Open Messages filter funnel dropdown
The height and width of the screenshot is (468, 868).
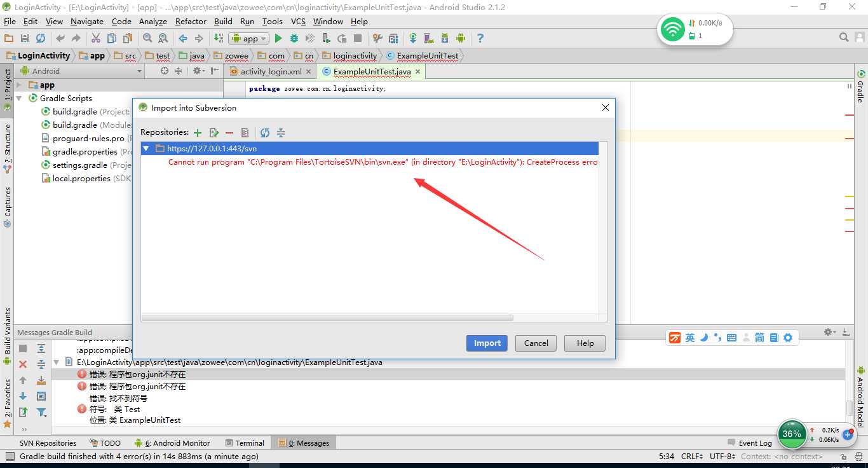pyautogui.click(x=41, y=413)
